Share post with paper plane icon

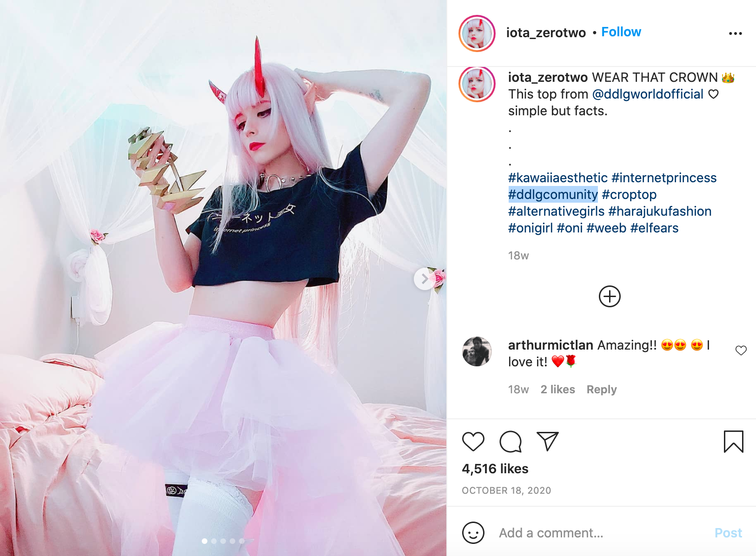point(547,441)
